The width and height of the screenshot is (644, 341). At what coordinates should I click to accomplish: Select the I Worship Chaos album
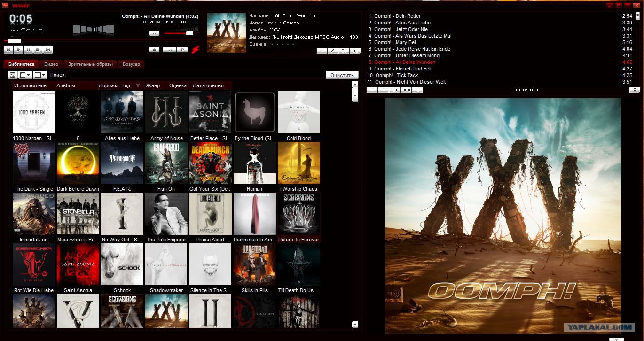coord(299,167)
